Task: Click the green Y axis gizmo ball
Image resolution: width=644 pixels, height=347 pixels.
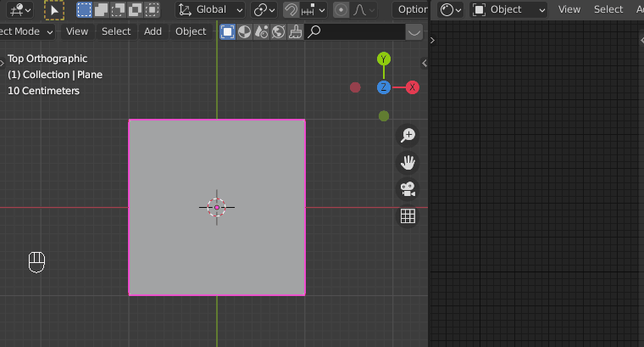Action: [x=384, y=59]
